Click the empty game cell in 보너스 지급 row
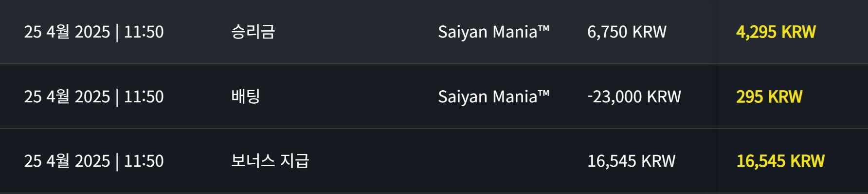Screen dimensions: 868x194 pos(493,161)
